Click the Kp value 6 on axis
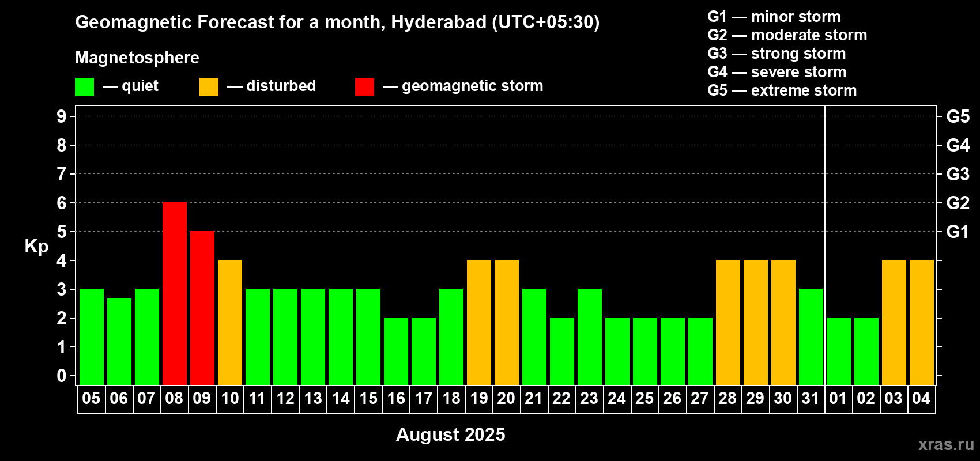 [x=62, y=203]
